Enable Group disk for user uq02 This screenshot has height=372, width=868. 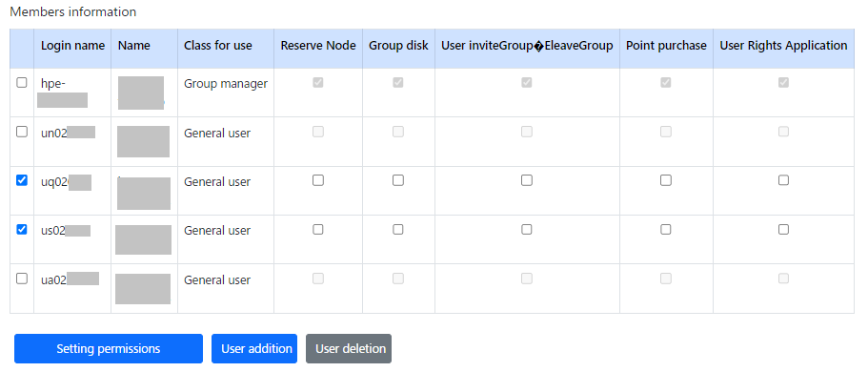coord(398,180)
